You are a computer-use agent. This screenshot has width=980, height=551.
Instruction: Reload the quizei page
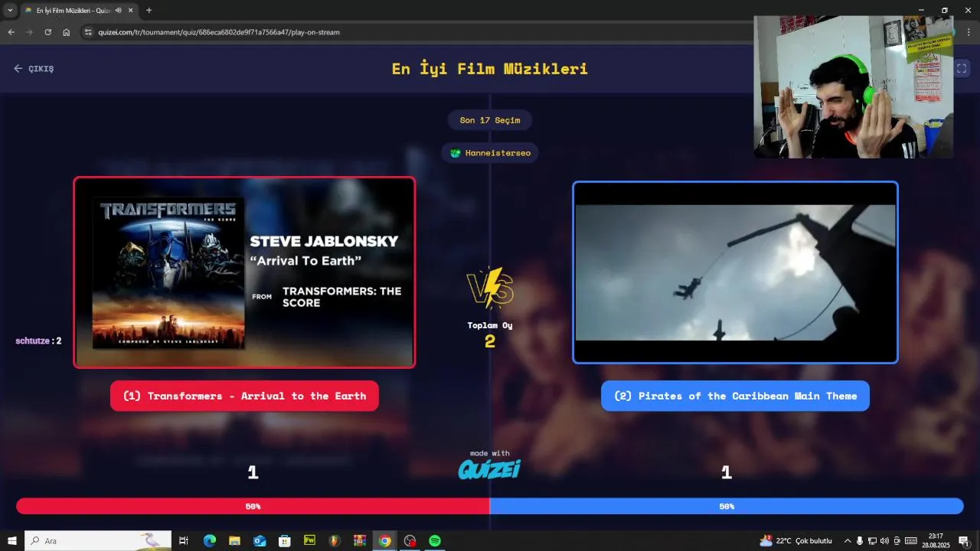point(47,32)
